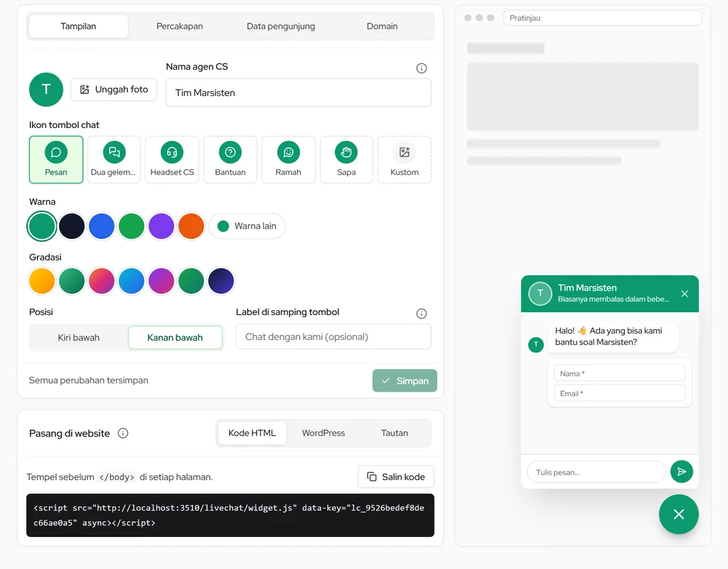
Task: Click the script embed code block
Action: coord(230,515)
